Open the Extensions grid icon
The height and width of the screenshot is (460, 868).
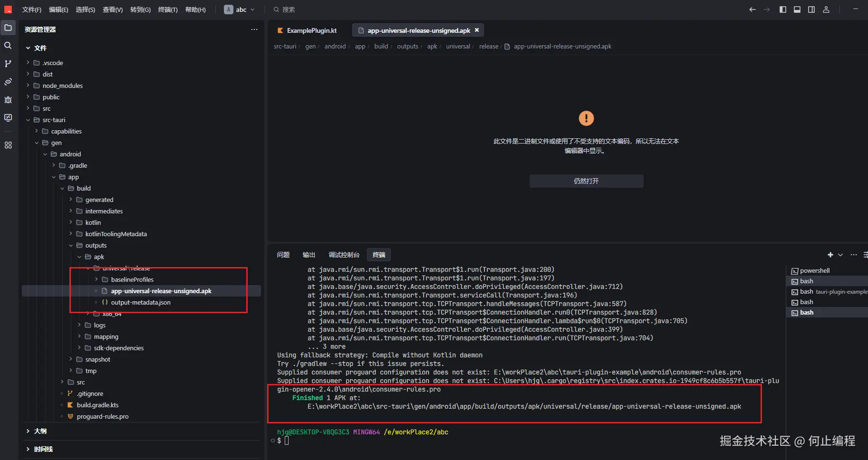8,145
